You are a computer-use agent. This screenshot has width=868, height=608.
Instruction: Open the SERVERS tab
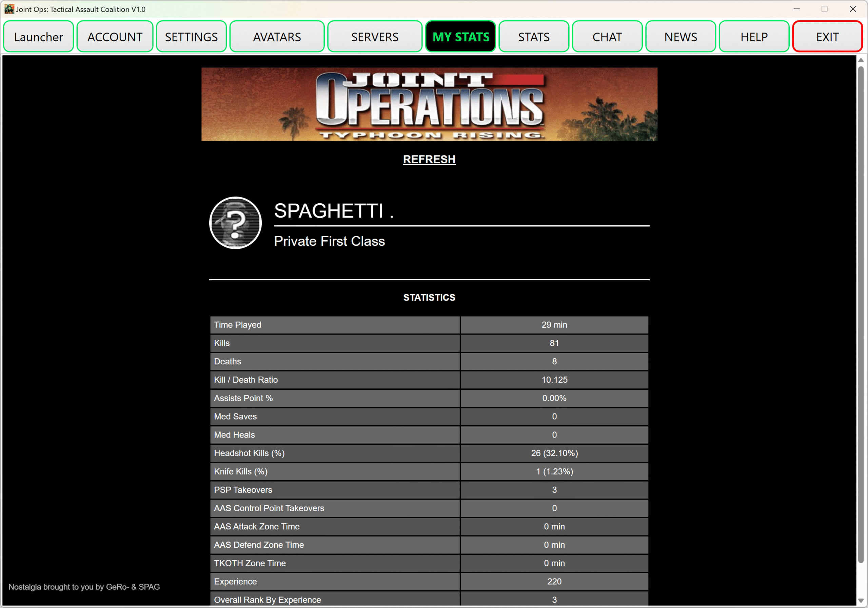coord(374,37)
